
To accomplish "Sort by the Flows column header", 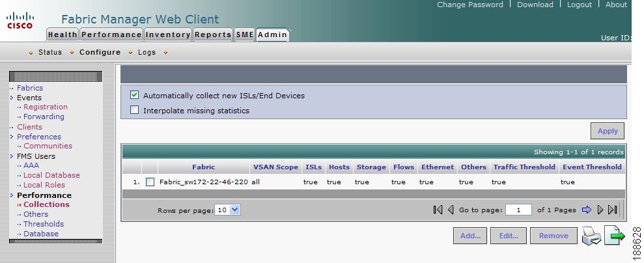I will click(404, 167).
